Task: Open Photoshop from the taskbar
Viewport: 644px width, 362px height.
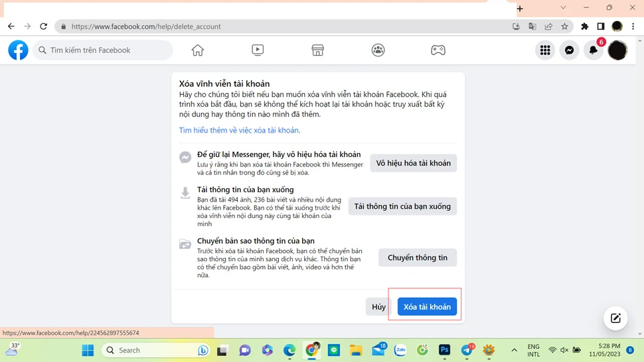Action: pos(444,349)
